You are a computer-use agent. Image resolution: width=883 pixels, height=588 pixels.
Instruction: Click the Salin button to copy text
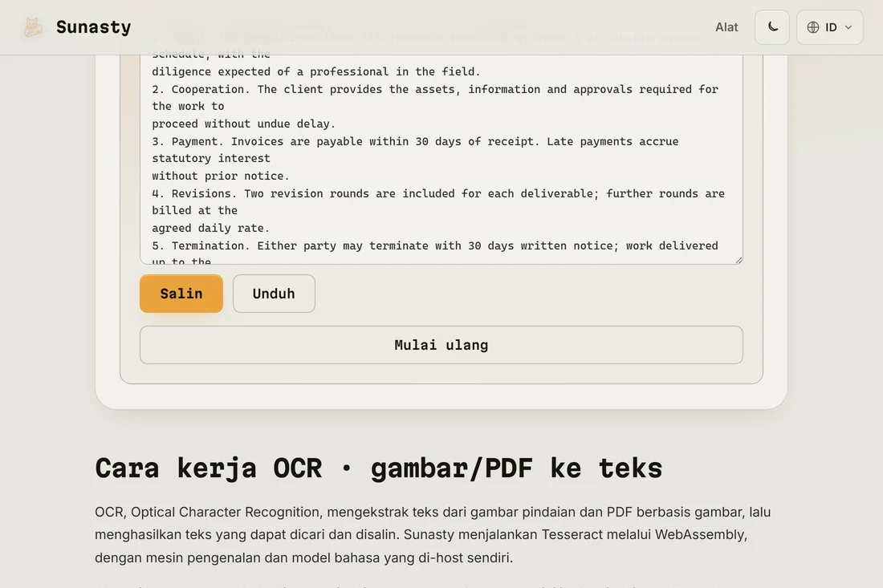pyautogui.click(x=181, y=294)
